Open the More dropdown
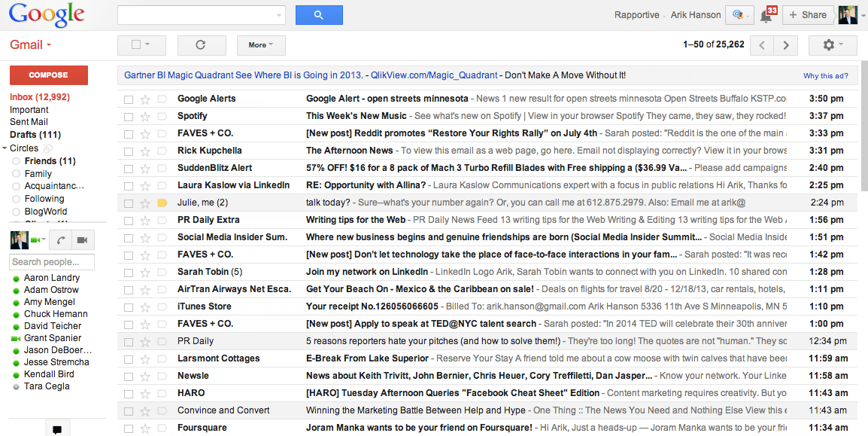The width and height of the screenshot is (868, 436). click(x=260, y=45)
